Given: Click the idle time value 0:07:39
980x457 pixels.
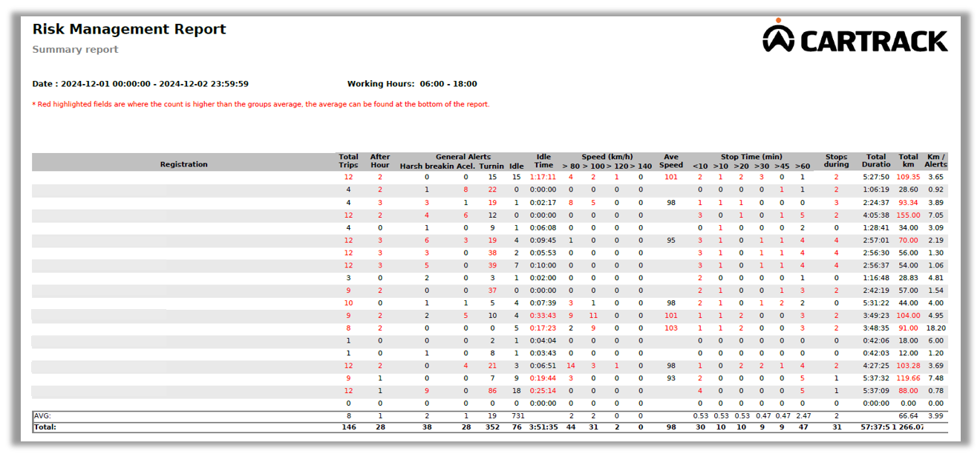Looking at the screenshot, I should coord(543,303).
